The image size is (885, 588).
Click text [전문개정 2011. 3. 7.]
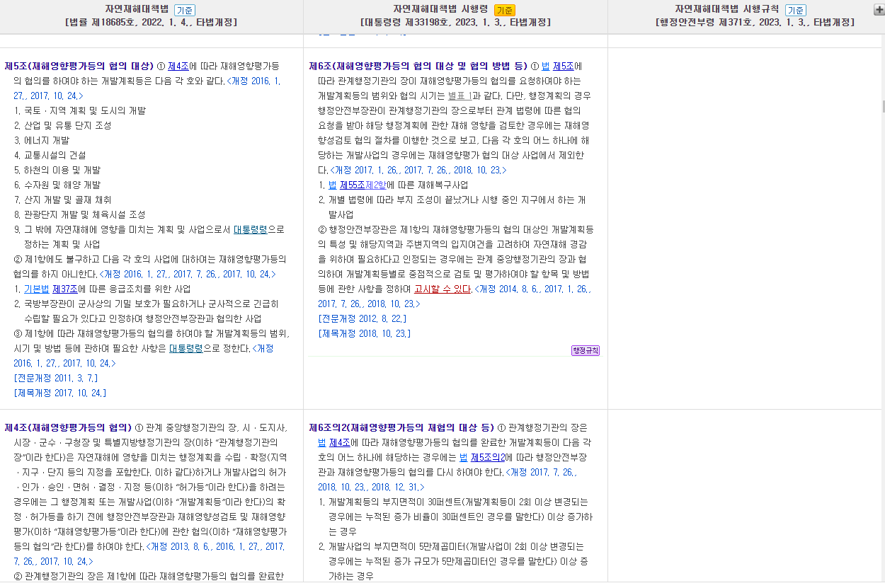coord(56,378)
